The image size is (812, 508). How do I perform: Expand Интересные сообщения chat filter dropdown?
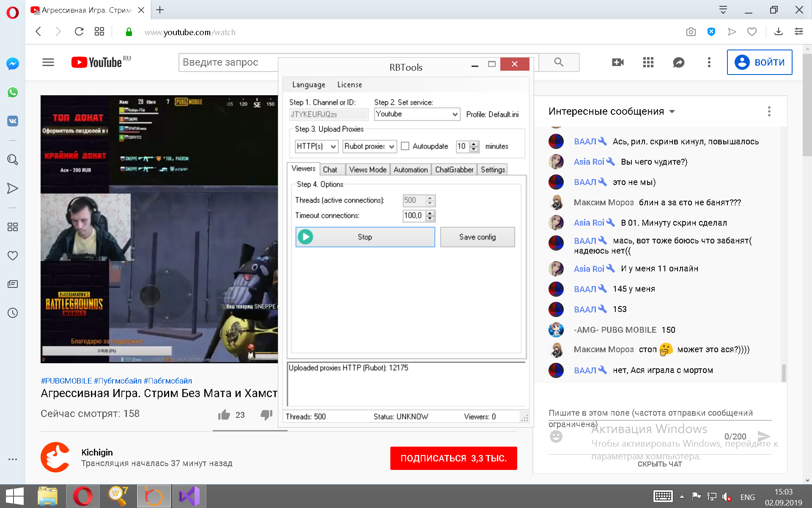pos(672,112)
